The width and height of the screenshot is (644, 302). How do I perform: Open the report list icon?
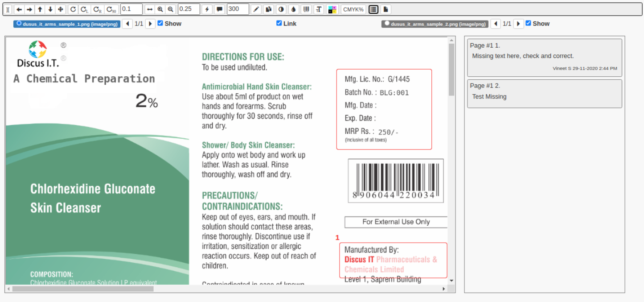point(373,9)
